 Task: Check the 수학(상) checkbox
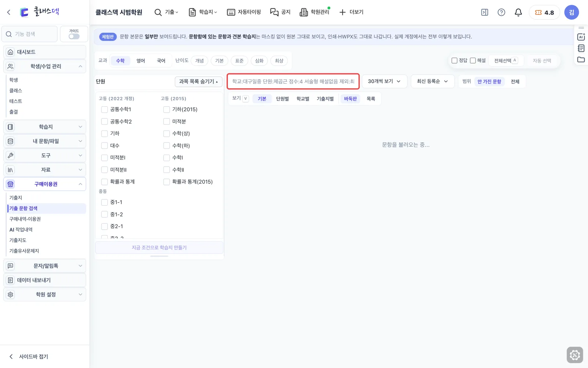(x=166, y=134)
